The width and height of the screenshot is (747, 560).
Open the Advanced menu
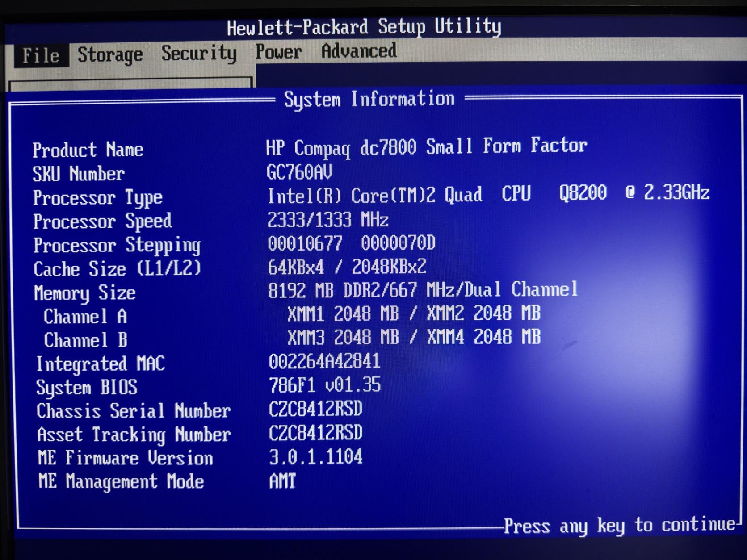click(x=359, y=51)
